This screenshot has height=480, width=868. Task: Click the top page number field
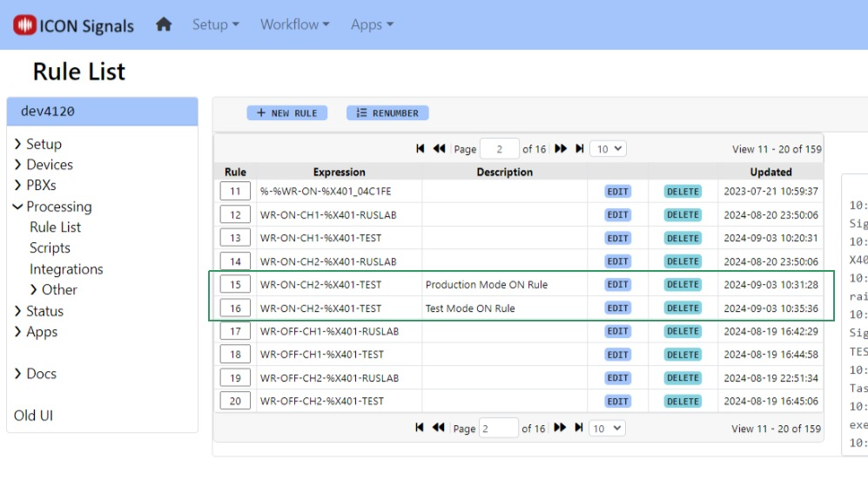[499, 149]
